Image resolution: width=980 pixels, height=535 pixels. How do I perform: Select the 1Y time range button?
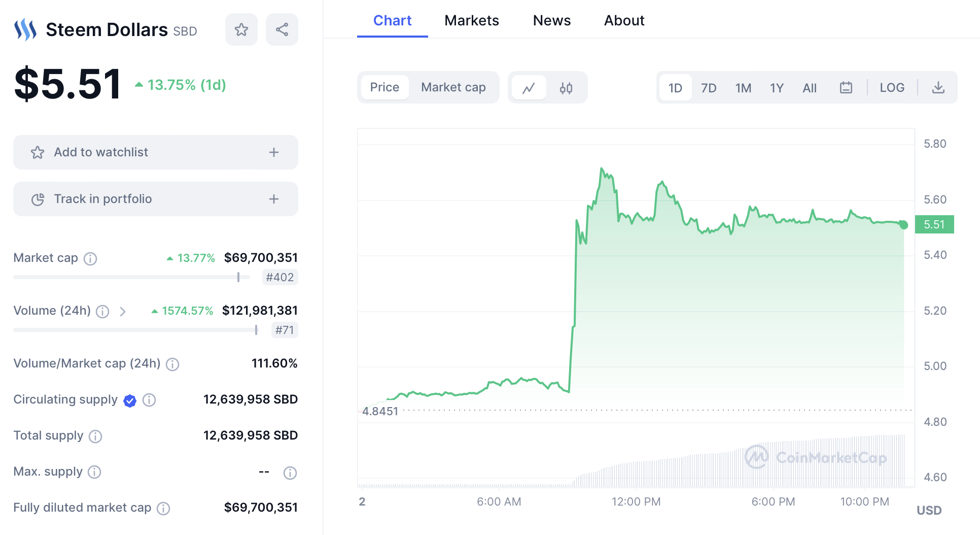[x=777, y=88]
